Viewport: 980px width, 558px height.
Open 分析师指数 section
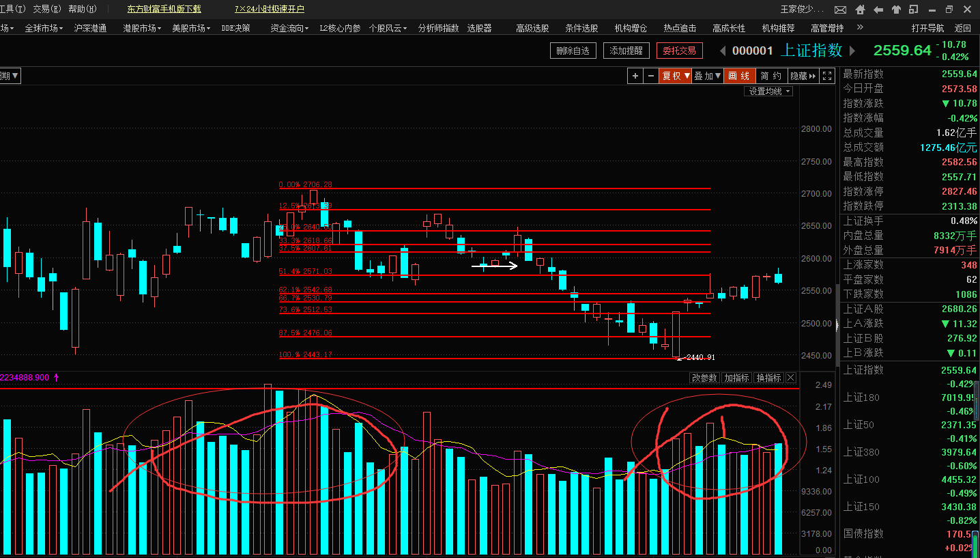coord(438,28)
